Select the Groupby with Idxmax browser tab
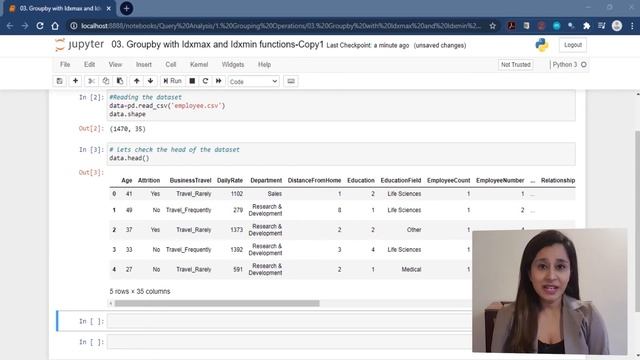The height and width of the screenshot is (360, 640). point(60,8)
